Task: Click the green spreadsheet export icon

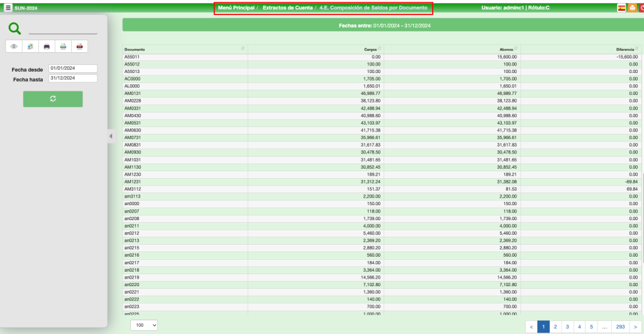Action: tap(63, 46)
